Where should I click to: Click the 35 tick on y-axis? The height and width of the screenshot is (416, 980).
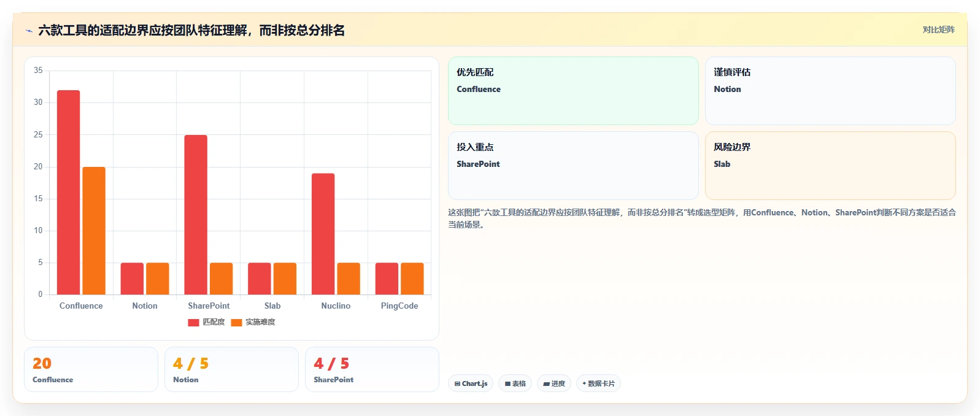[x=38, y=71]
